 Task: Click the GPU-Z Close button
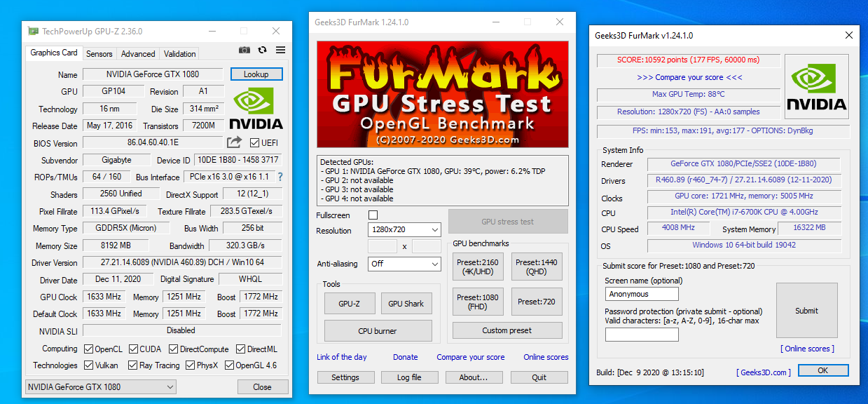pos(263,386)
